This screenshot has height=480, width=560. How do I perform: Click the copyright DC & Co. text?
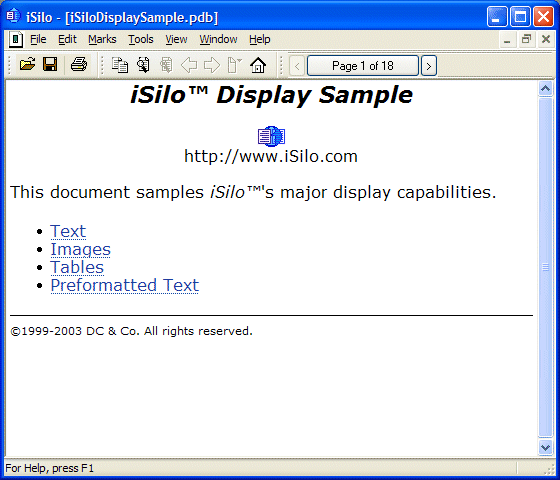(131, 331)
